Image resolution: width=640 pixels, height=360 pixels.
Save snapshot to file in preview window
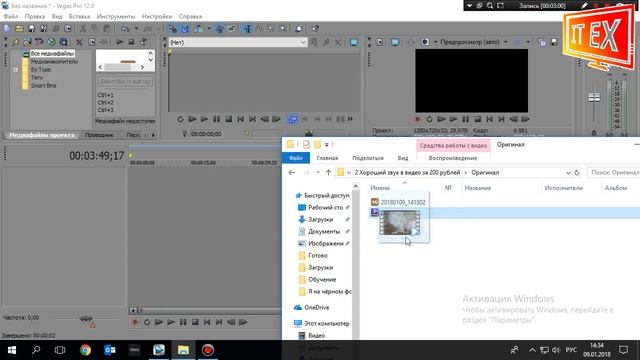554,42
